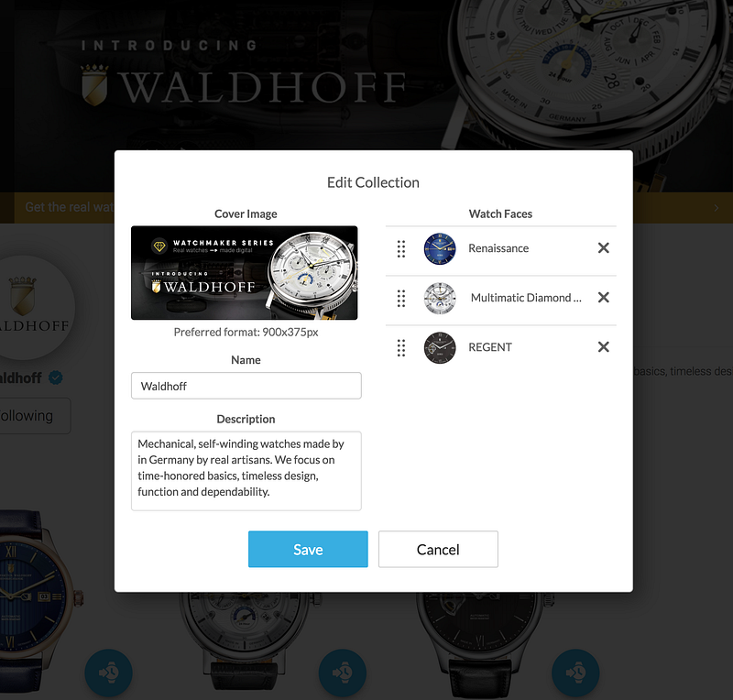This screenshot has height=700, width=733.
Task: Click the send-to-watch icon under black watch
Action: pos(575,673)
